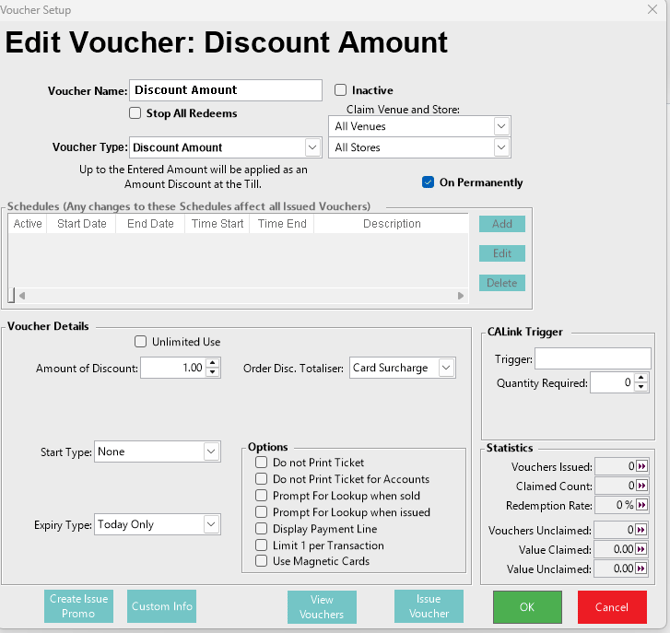Screen dimensions: 670x633
Task: Increase Amount of Discount with up arrow
Action: click(x=213, y=364)
